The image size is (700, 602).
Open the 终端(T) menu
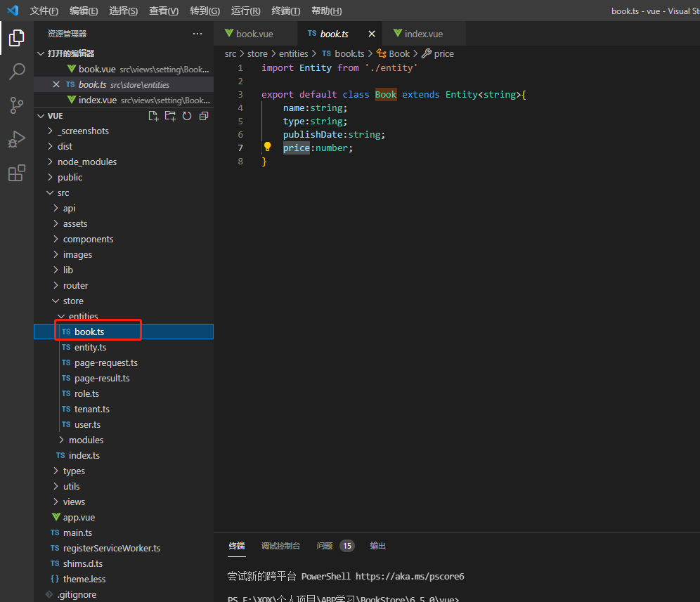coord(285,11)
